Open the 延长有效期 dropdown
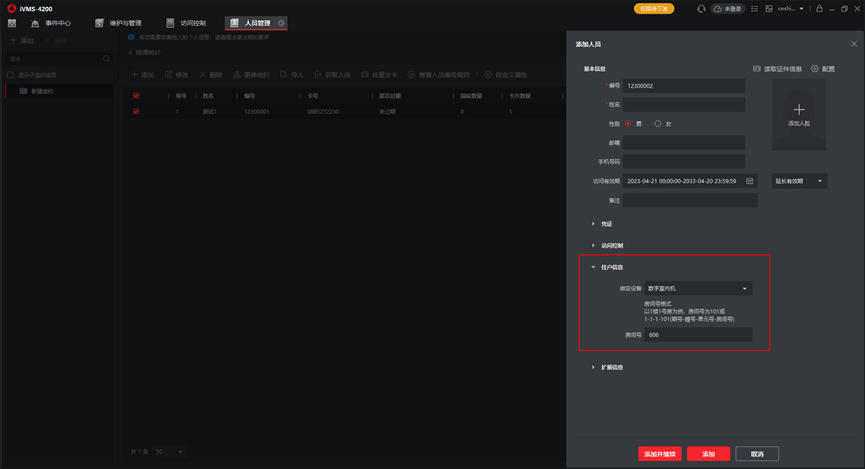Image resolution: width=865 pixels, height=469 pixels. pos(799,181)
